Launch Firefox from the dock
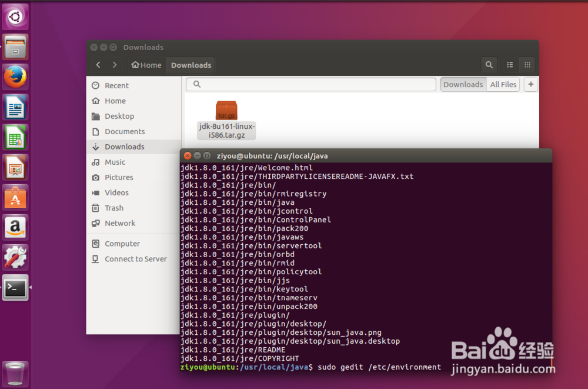The height and width of the screenshot is (389, 588). click(x=15, y=77)
